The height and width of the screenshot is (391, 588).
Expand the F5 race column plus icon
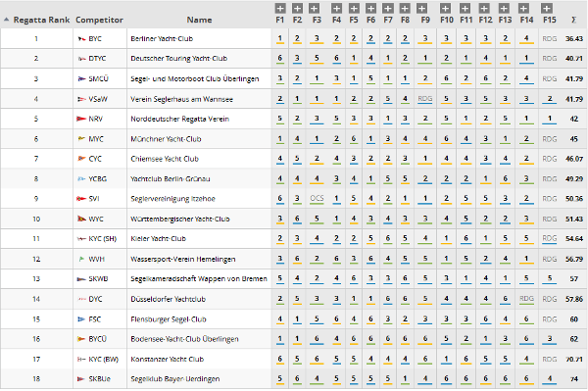click(354, 8)
